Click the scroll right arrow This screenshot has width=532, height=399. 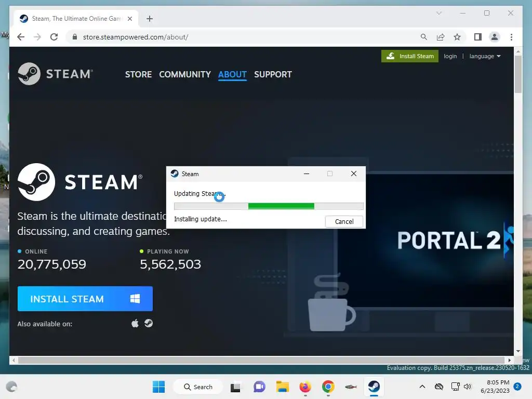tap(509, 361)
